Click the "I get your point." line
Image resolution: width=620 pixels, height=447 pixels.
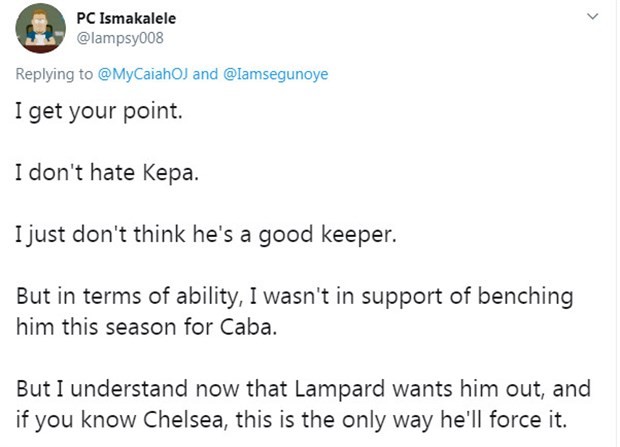pos(100,111)
